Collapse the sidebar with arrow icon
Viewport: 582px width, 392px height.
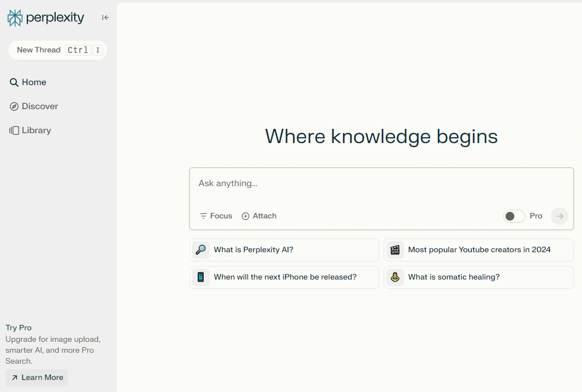[105, 17]
